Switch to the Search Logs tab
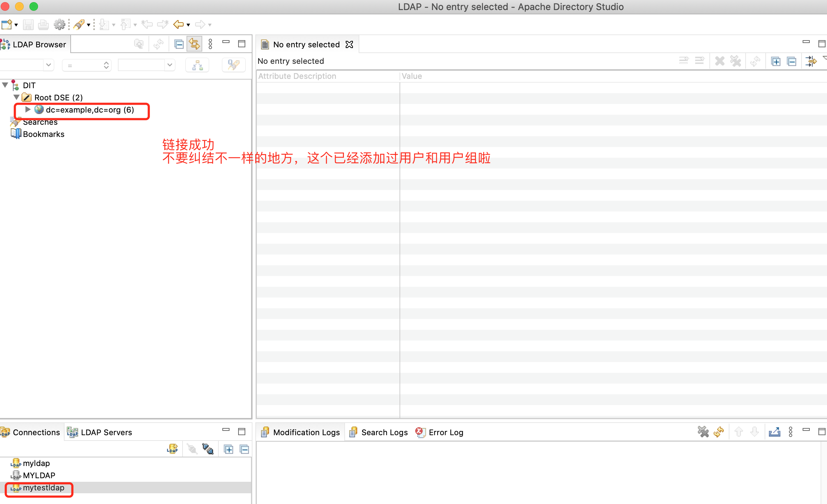 point(384,432)
